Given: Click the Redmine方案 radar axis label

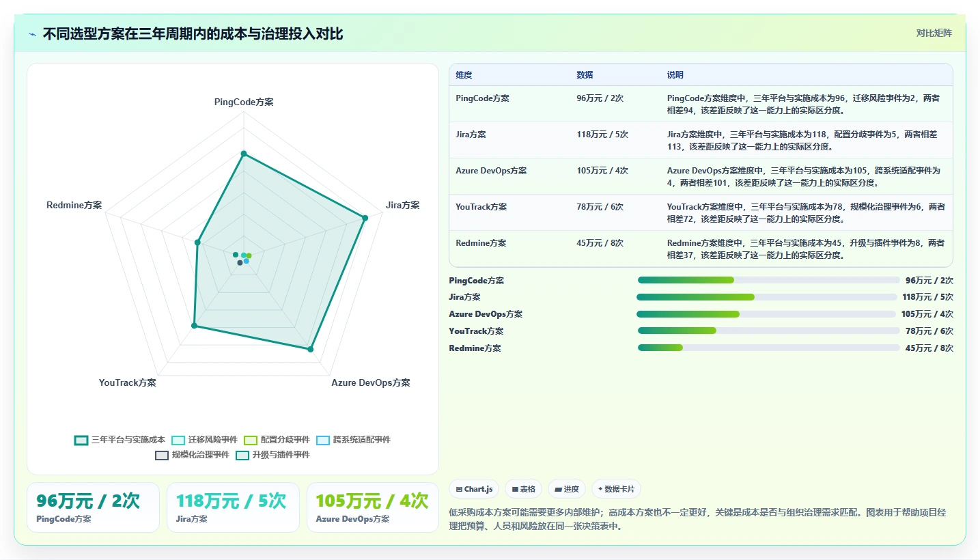Looking at the screenshot, I should [x=74, y=205].
